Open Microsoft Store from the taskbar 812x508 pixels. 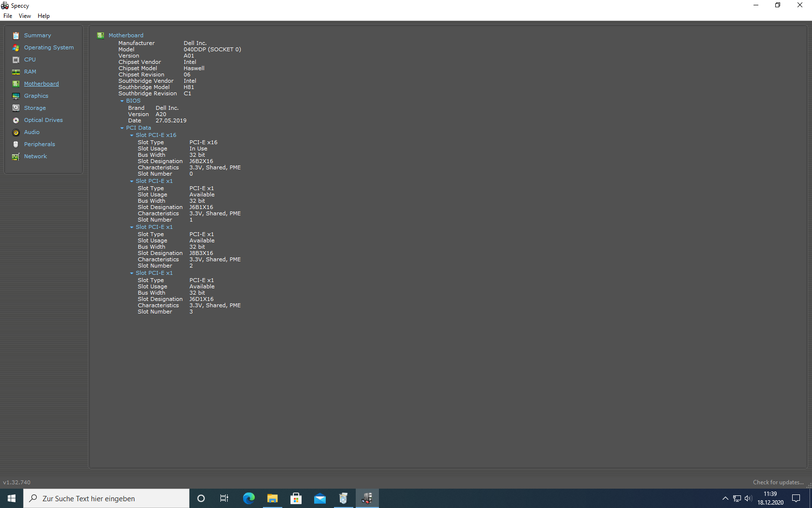[296, 498]
